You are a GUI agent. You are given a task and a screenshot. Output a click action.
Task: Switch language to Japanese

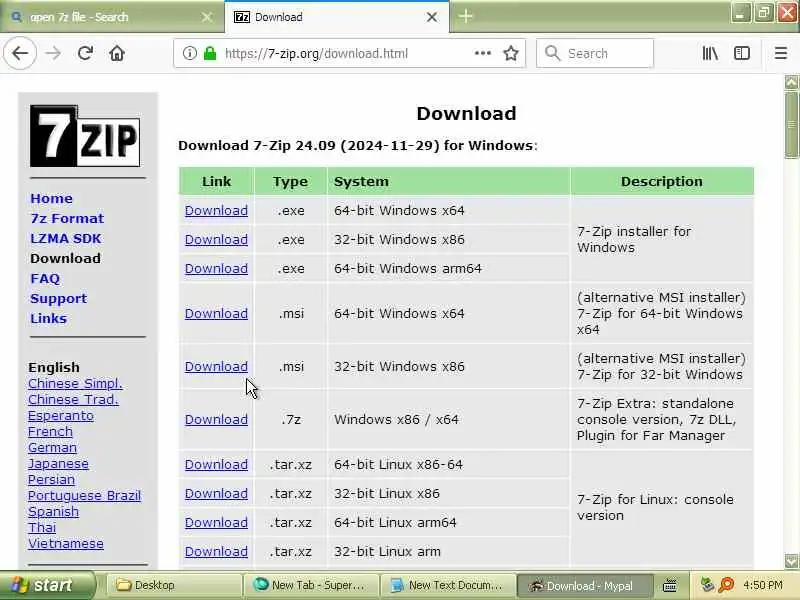(x=58, y=464)
